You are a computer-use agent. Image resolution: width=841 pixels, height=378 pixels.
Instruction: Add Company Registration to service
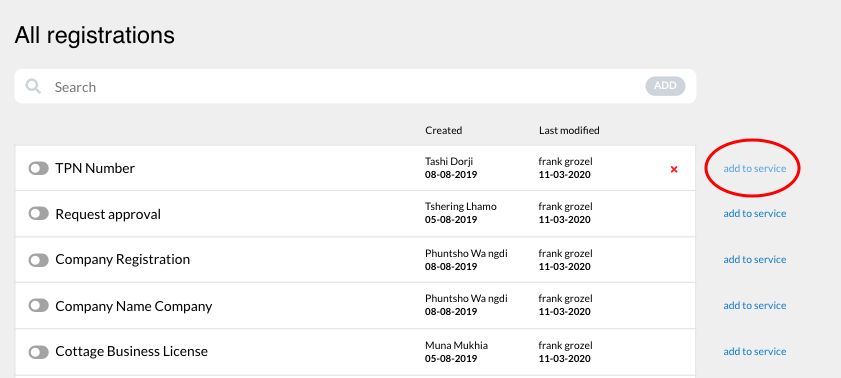755,260
